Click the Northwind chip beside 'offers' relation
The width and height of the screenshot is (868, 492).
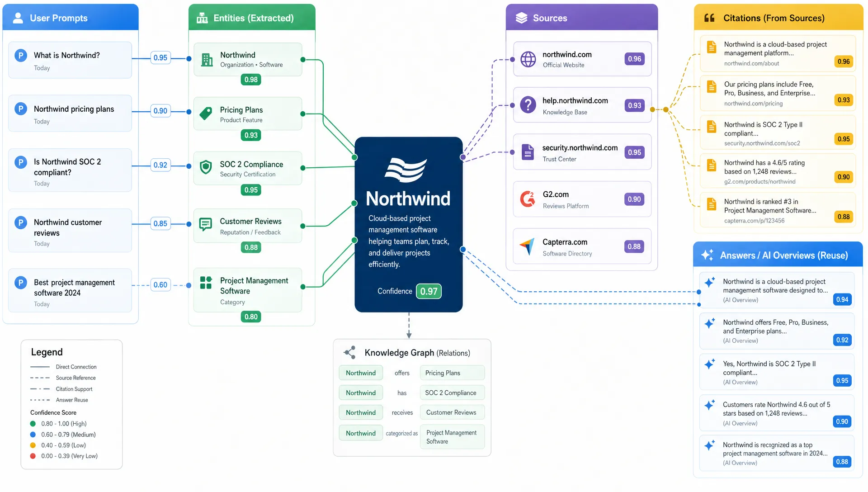(x=361, y=373)
